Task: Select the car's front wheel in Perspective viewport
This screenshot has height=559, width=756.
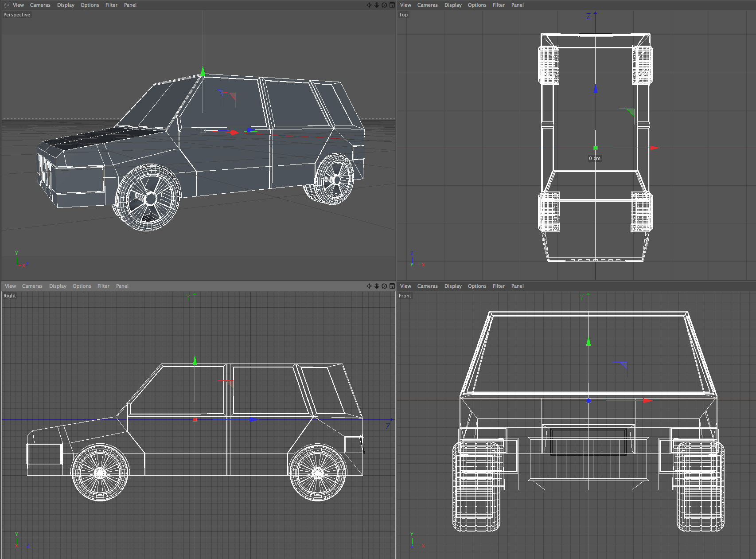Action: pos(148,198)
